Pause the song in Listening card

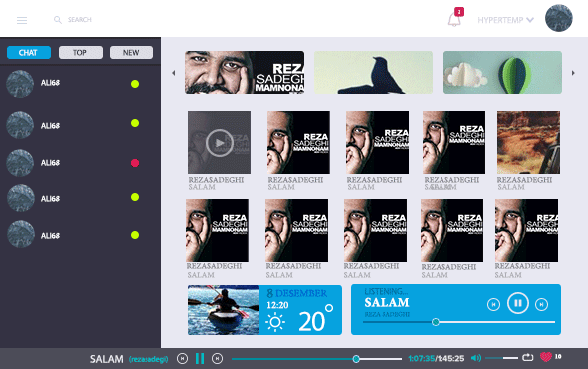click(518, 303)
